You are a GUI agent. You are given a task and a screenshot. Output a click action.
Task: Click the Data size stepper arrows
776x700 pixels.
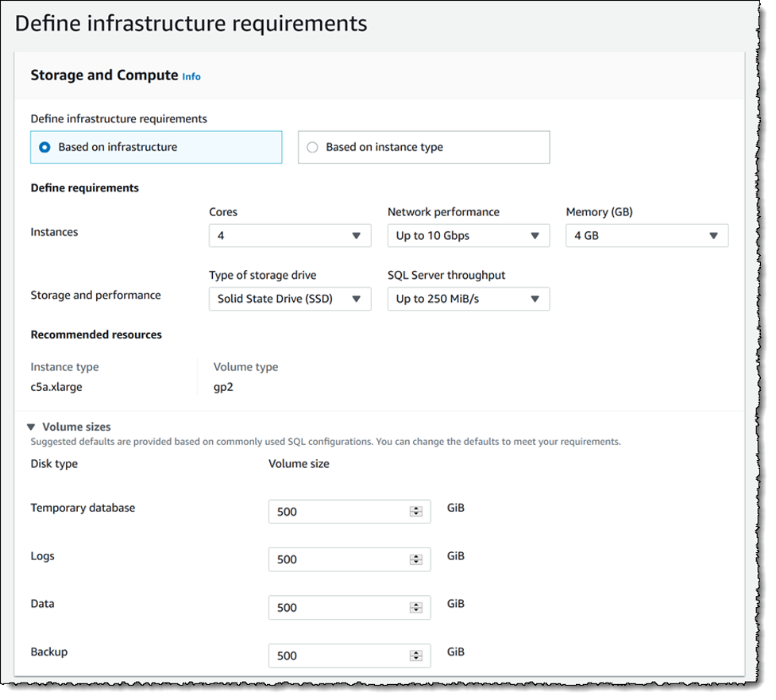pyautogui.click(x=415, y=608)
